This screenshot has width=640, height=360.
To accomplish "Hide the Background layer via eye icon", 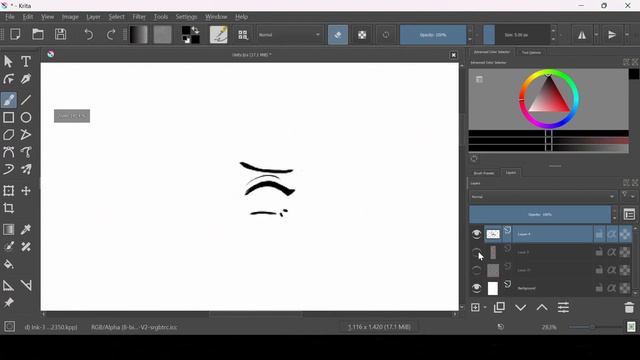I will pyautogui.click(x=476, y=288).
